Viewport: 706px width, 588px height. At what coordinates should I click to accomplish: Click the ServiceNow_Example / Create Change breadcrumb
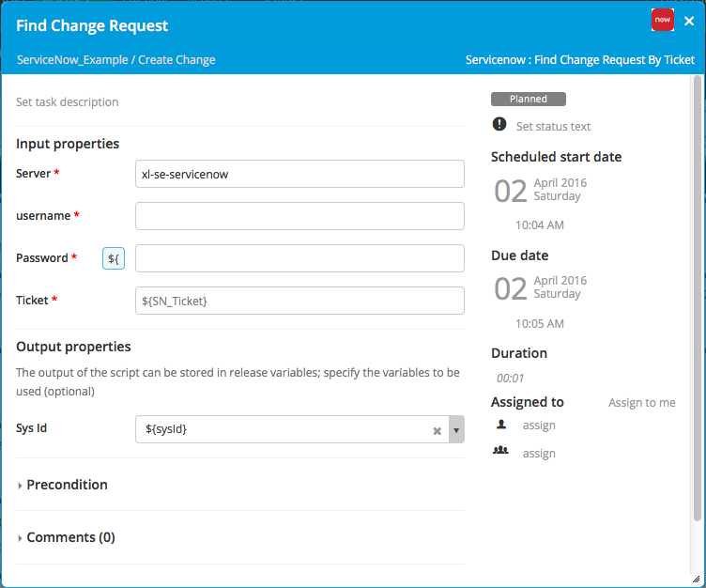(116, 60)
